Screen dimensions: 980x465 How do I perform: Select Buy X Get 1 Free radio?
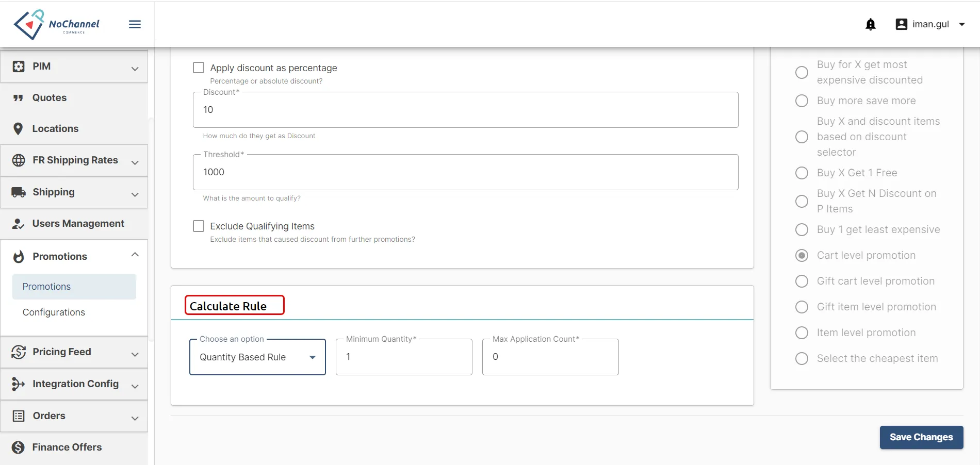[x=802, y=173]
